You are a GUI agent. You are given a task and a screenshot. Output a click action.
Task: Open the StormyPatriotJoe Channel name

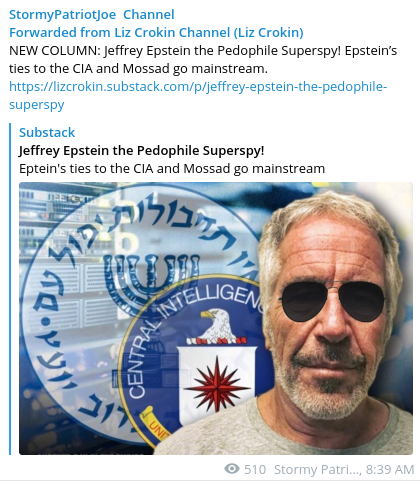[x=92, y=14]
